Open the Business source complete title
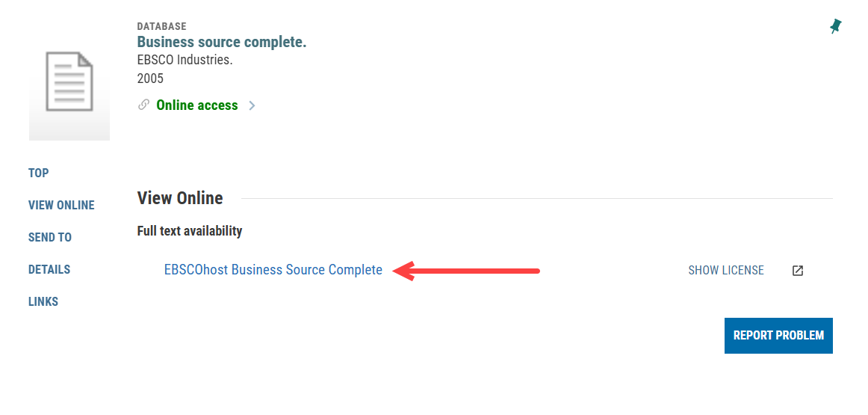Viewport: 868px width, 415px height. click(222, 43)
